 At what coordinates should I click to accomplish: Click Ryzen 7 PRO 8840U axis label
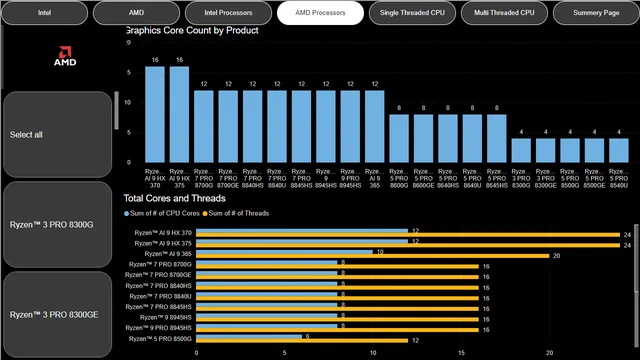160,296
